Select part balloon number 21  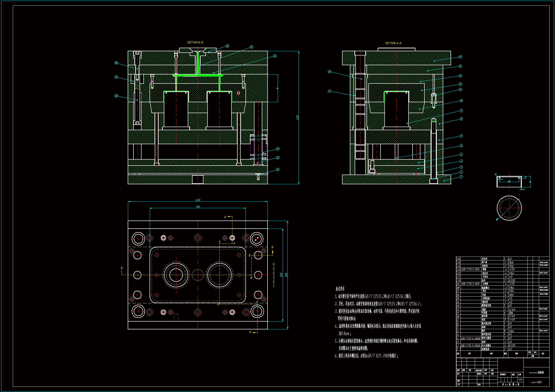(x=277, y=170)
